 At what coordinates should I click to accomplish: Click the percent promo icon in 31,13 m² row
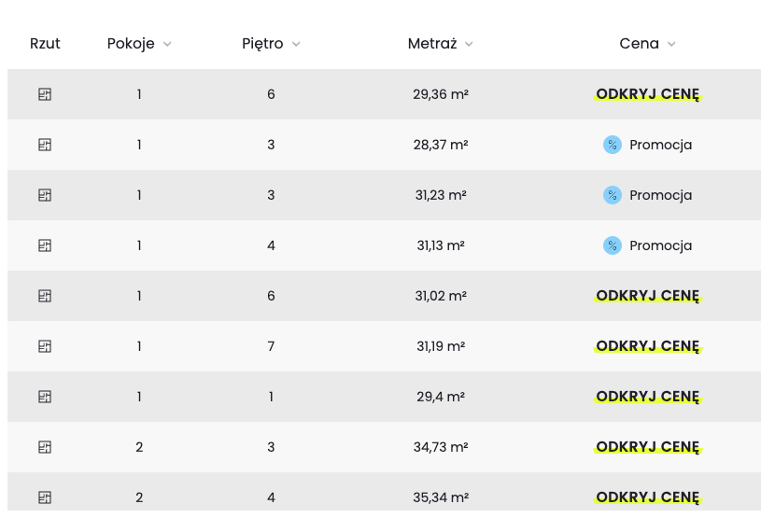click(613, 245)
